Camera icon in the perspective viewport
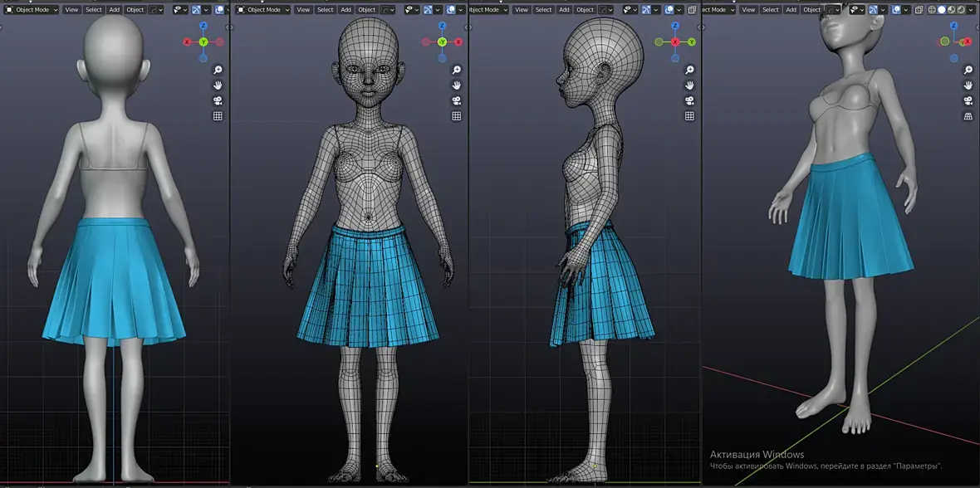The image size is (980, 488). [x=968, y=100]
